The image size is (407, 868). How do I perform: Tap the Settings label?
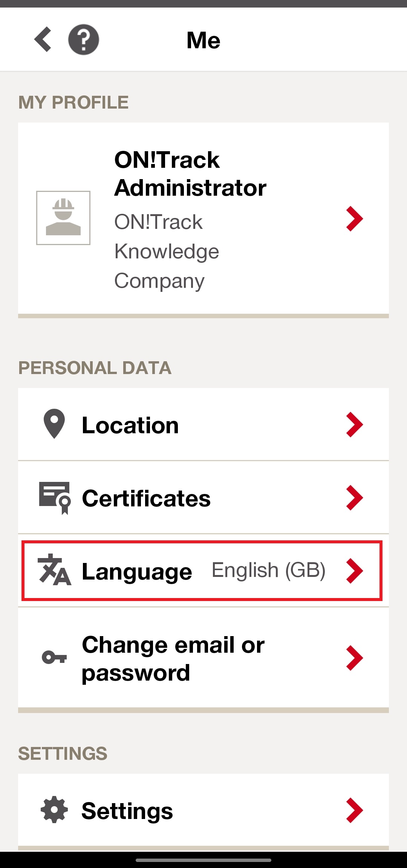(x=127, y=811)
